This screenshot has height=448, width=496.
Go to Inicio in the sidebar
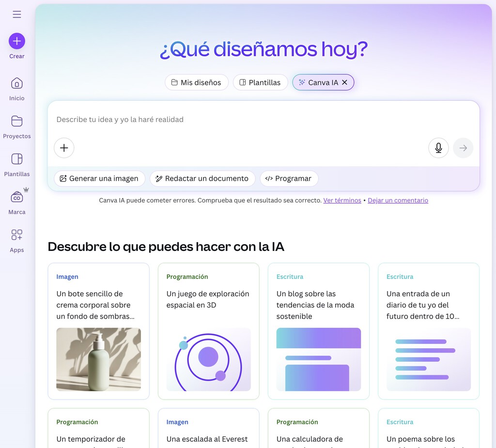coord(17,83)
